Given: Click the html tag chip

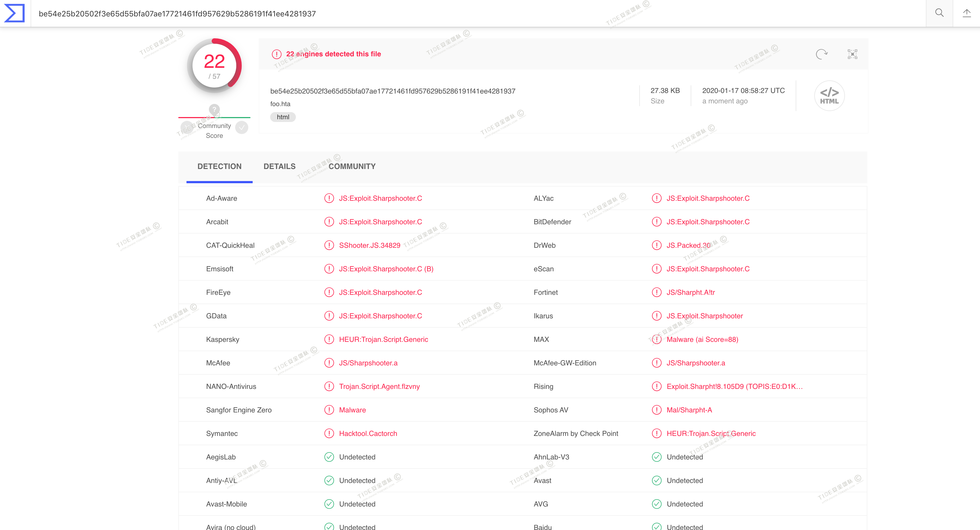Looking at the screenshot, I should point(283,117).
